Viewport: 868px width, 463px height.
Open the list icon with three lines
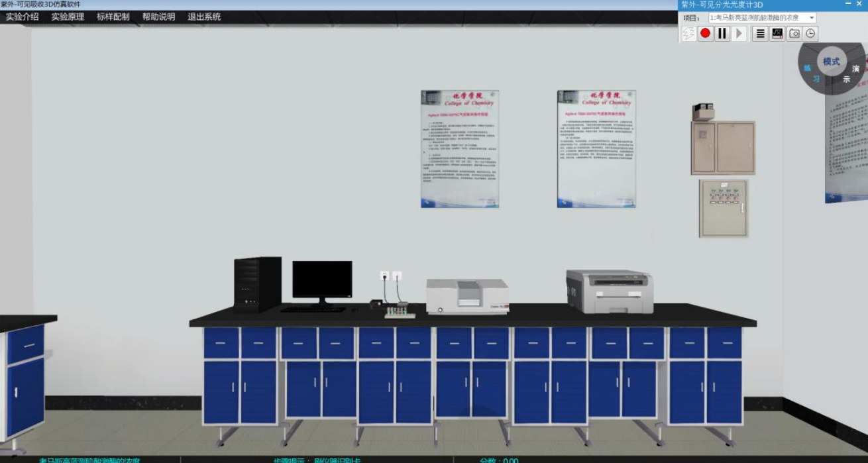[x=761, y=33]
